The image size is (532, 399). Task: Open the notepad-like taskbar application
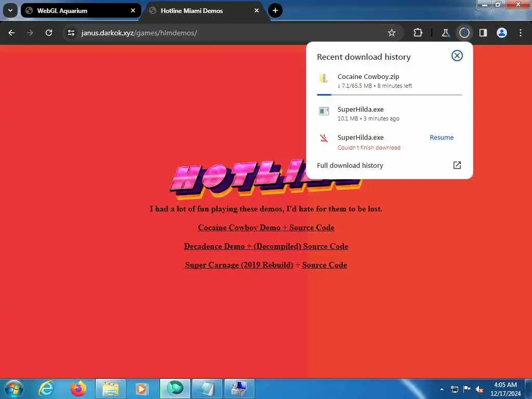(x=207, y=389)
